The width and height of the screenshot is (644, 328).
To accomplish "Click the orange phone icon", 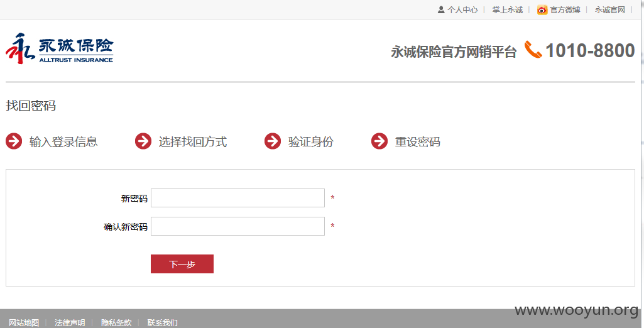I will 533,50.
